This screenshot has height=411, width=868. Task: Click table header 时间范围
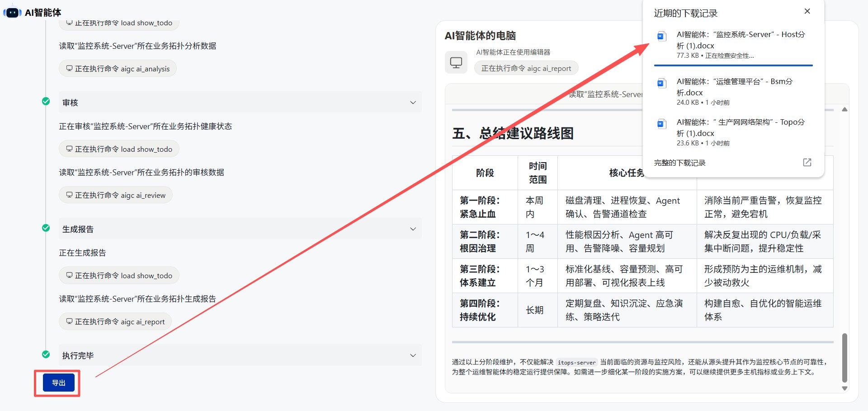[538, 173]
